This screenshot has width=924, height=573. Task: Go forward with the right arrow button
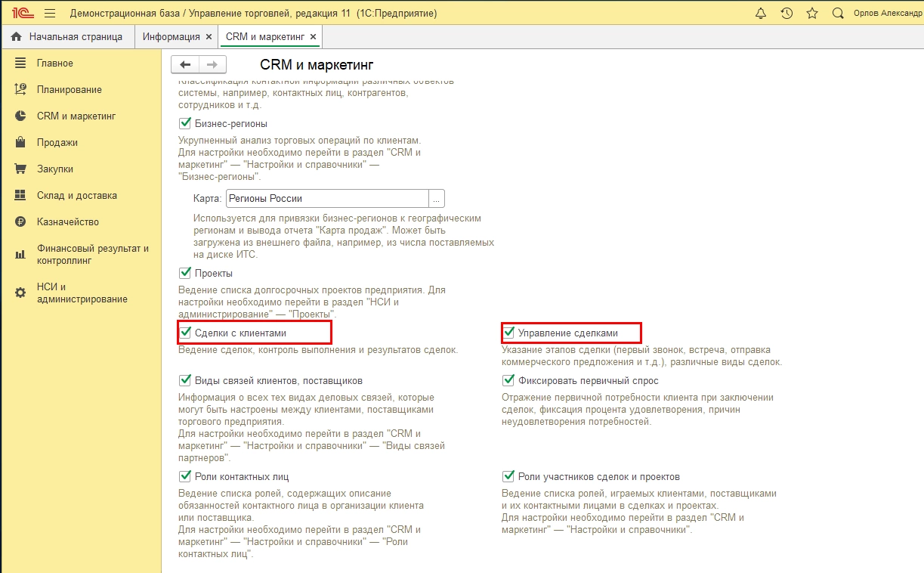tap(212, 65)
